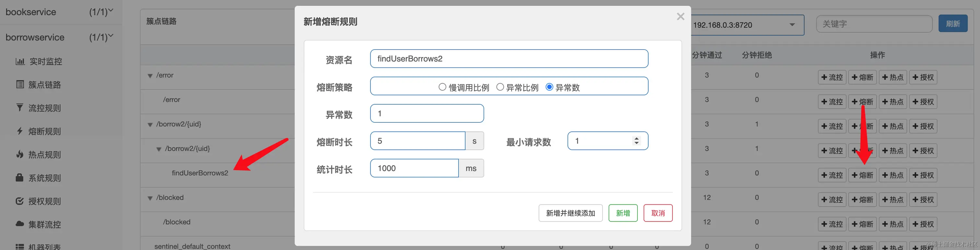This screenshot has width=980, height=250.
Task: Click the nested /blocked resource name
Action: coord(177,222)
